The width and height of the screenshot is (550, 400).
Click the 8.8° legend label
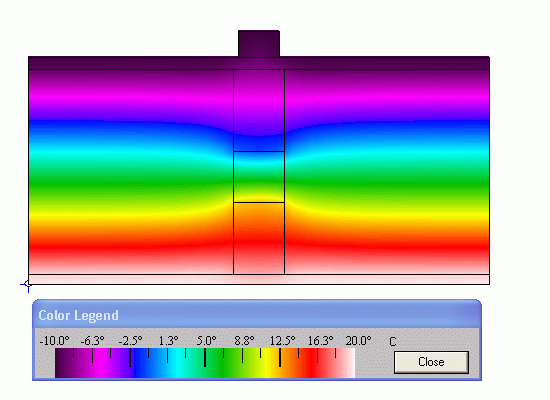[244, 341]
